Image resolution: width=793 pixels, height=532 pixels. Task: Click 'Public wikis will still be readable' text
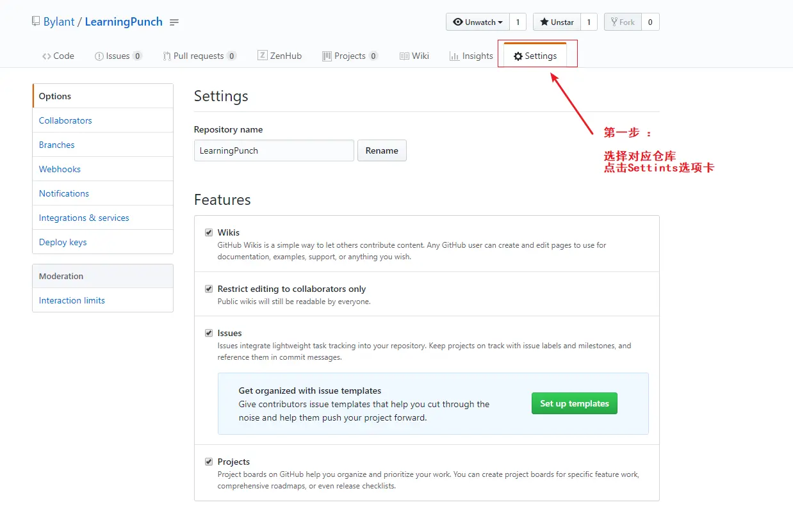point(294,302)
